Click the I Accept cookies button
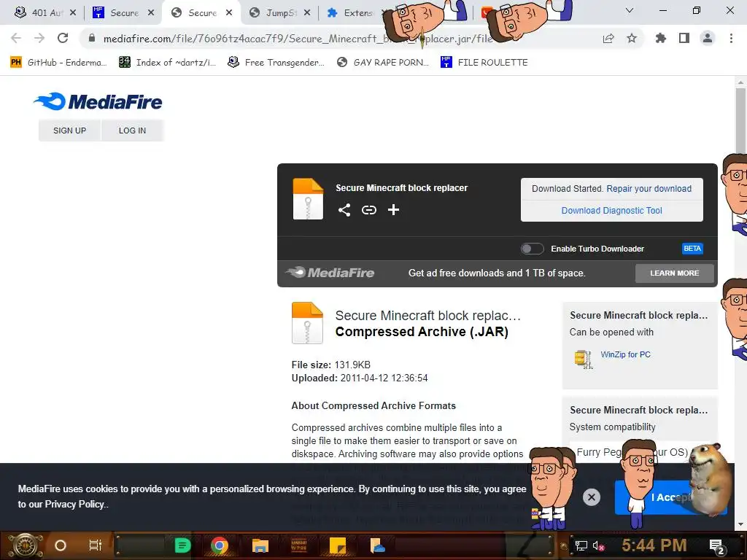The height and width of the screenshot is (560, 747). pyautogui.click(x=670, y=497)
